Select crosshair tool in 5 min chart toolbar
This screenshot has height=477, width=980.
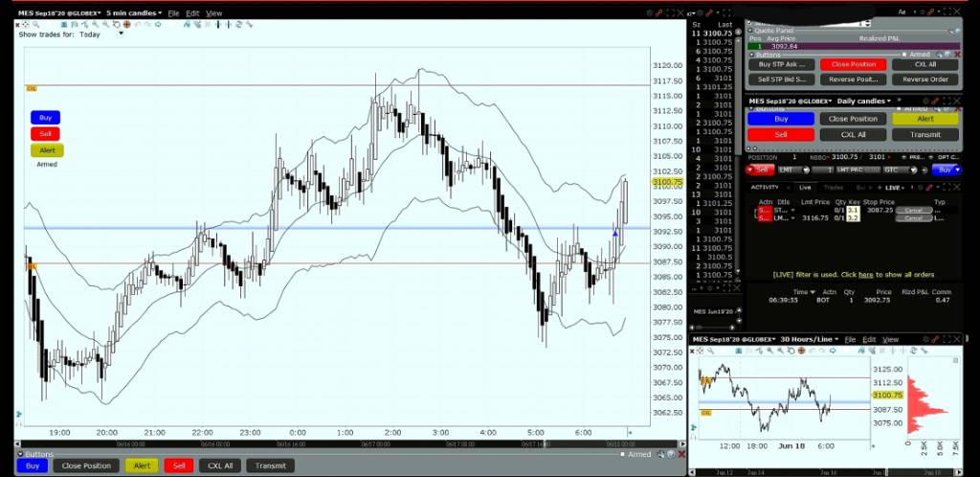25,24
